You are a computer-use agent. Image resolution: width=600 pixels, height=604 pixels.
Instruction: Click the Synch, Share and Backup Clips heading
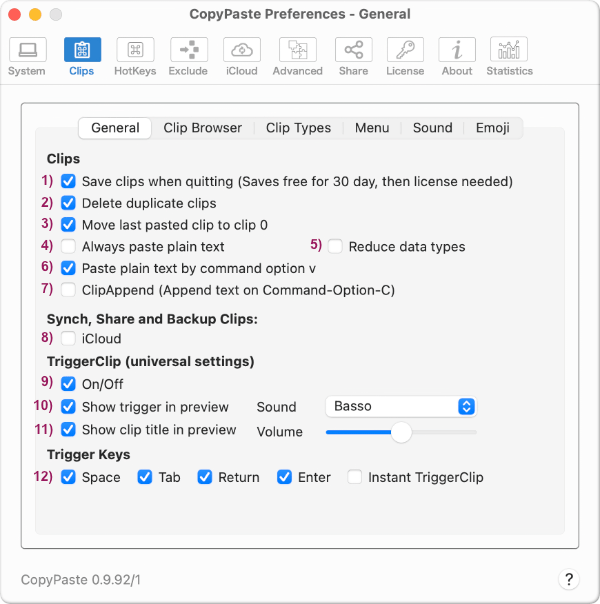152,319
